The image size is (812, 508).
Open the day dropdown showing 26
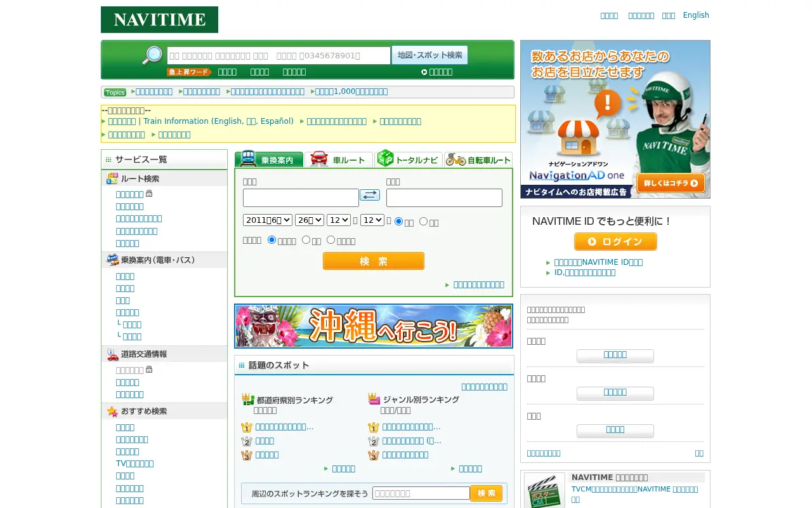[310, 220]
